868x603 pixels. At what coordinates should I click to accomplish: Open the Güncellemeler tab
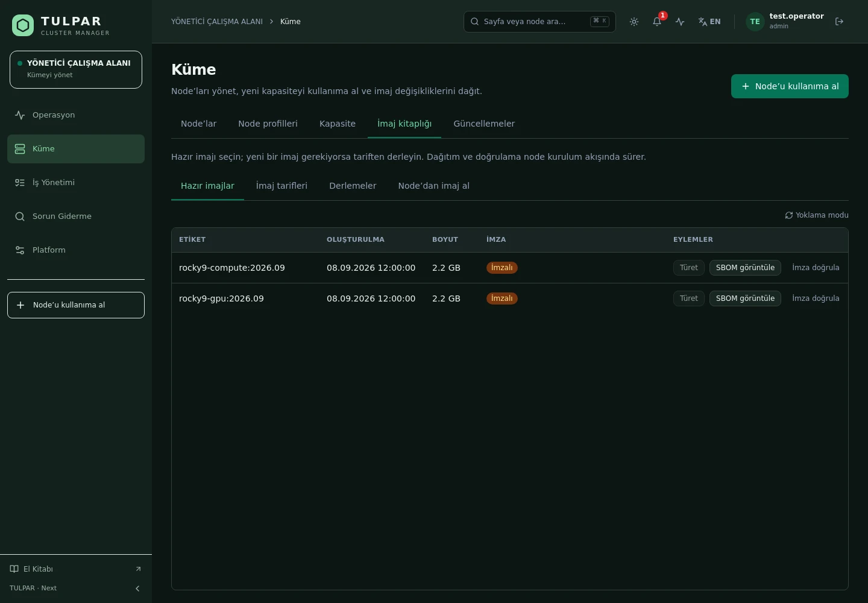(x=484, y=124)
